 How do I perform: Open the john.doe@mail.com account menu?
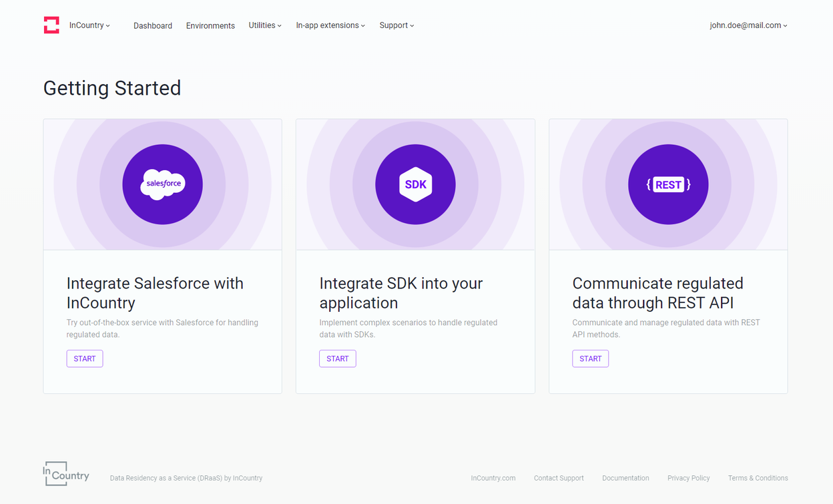pos(748,25)
